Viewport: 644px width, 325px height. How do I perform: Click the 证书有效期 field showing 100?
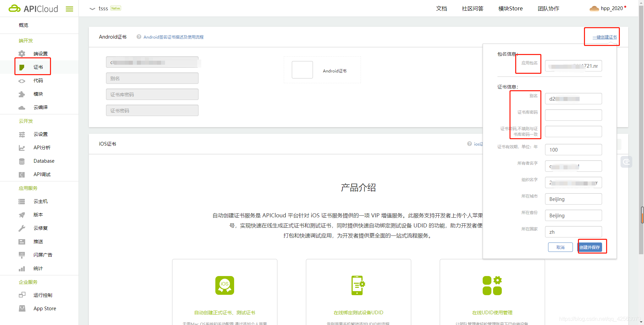tap(573, 150)
